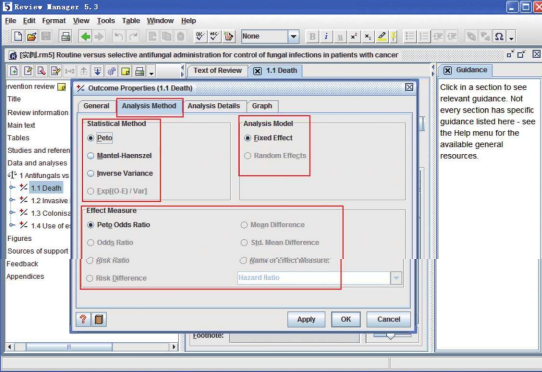Select the Inverse Variance method
542x372 pixels.
(91, 173)
